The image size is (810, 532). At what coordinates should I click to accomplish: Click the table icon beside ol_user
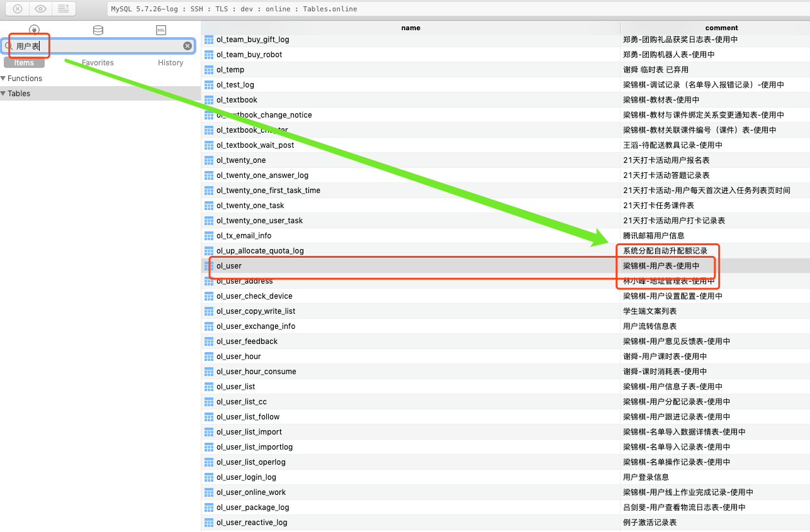208,265
